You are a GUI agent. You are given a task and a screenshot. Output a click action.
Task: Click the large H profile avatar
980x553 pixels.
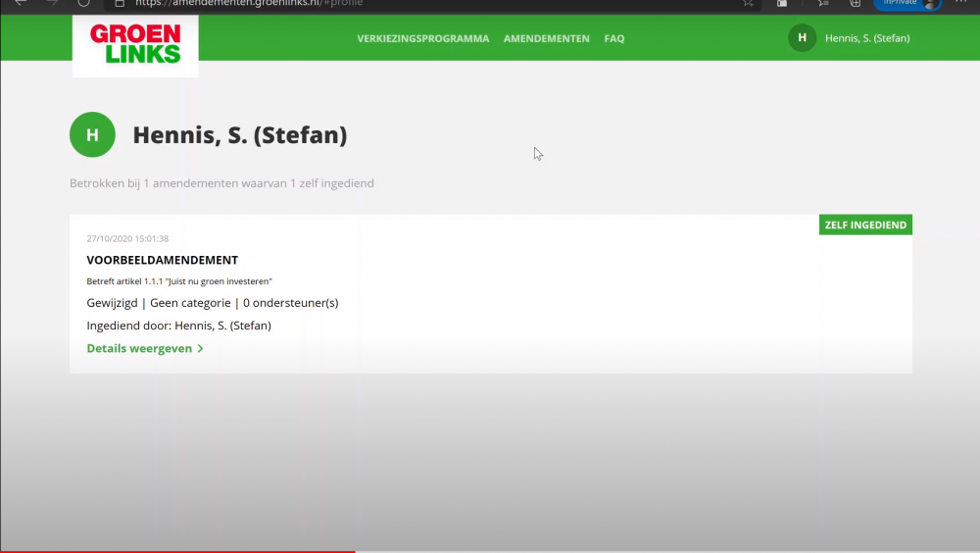point(92,135)
